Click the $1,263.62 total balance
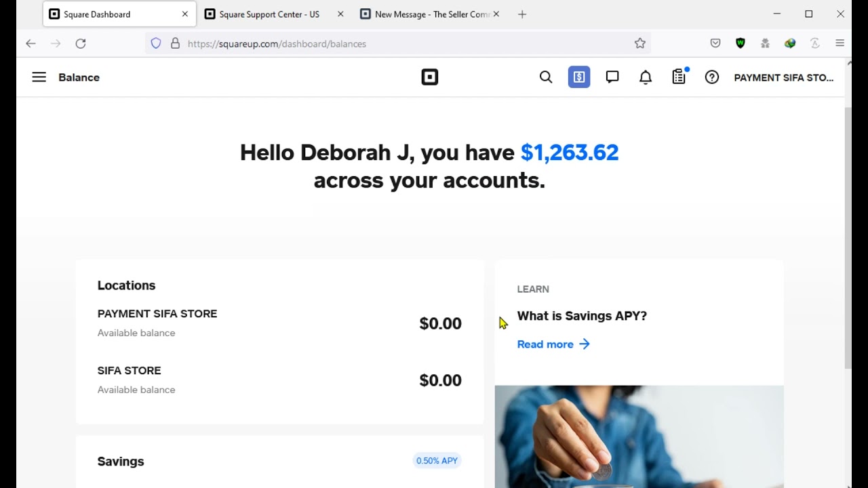Viewport: 868px width, 488px height. (570, 152)
